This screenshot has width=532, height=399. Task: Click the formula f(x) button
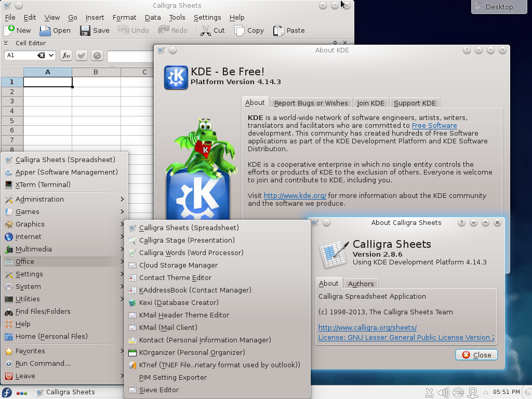66,55
